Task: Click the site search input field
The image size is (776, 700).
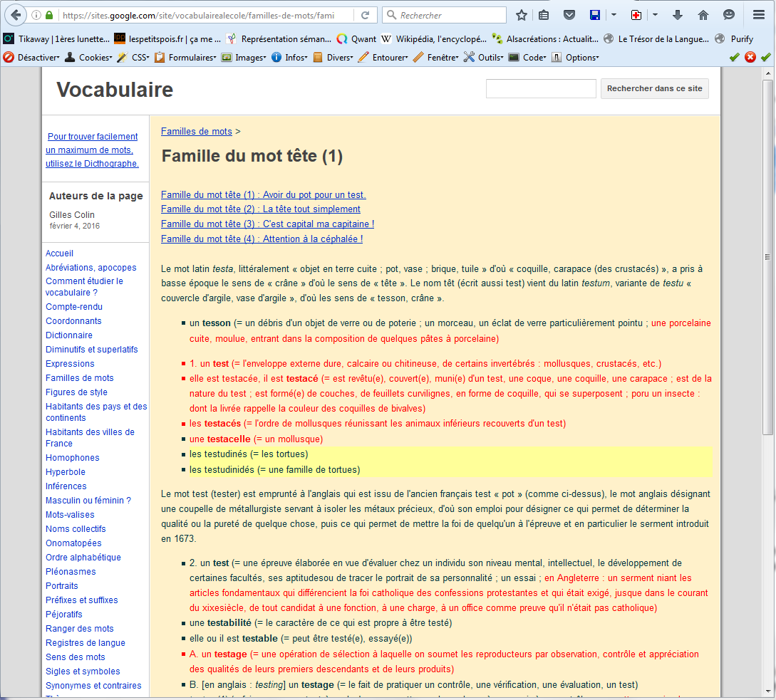Action: 541,89
